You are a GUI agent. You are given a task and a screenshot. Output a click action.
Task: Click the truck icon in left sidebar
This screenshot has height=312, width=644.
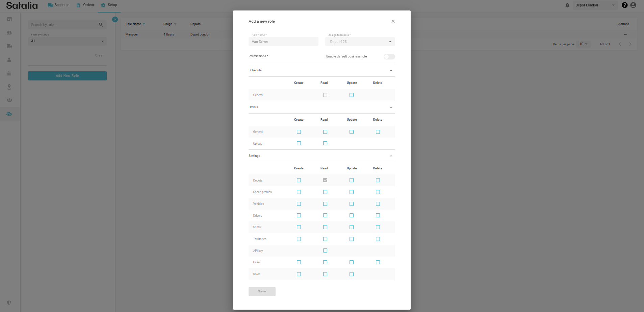(9, 46)
